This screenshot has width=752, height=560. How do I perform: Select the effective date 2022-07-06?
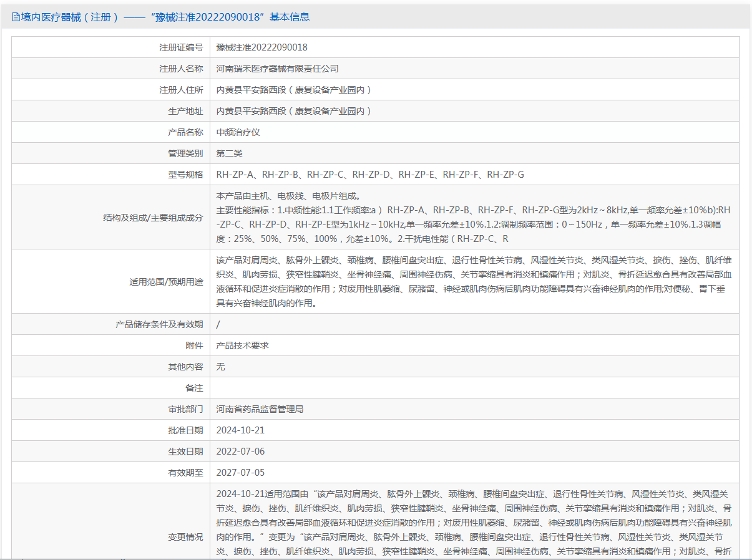240,451
